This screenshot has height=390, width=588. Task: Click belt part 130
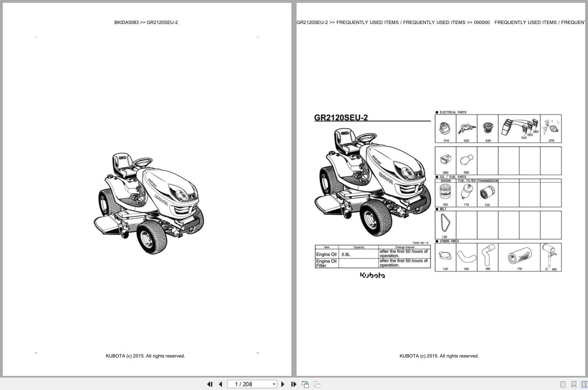(x=446, y=225)
